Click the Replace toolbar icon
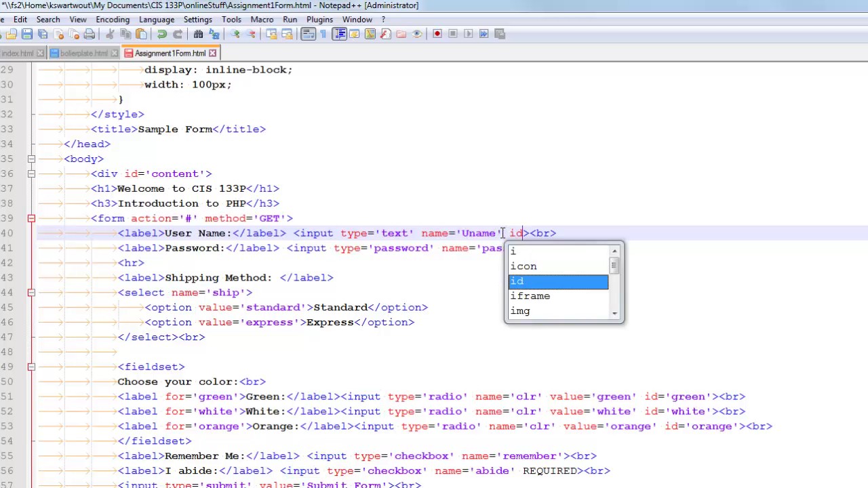 (x=214, y=34)
